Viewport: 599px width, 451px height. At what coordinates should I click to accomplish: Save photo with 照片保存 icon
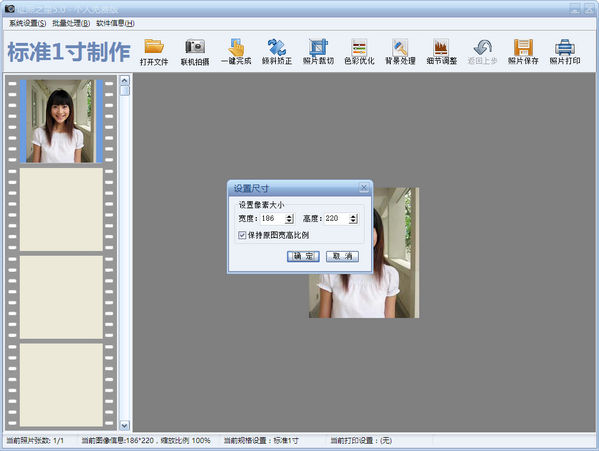click(523, 52)
